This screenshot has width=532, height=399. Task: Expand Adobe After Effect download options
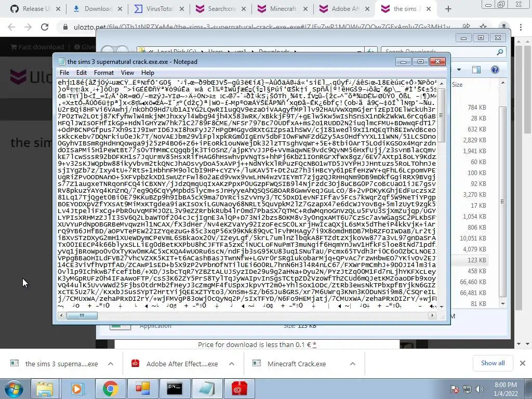[232, 364]
